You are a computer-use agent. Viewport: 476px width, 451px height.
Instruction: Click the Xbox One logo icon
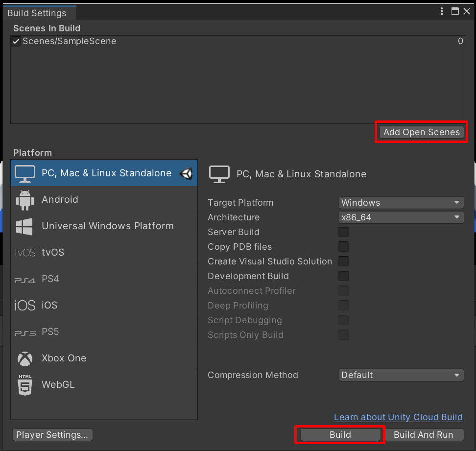25,359
